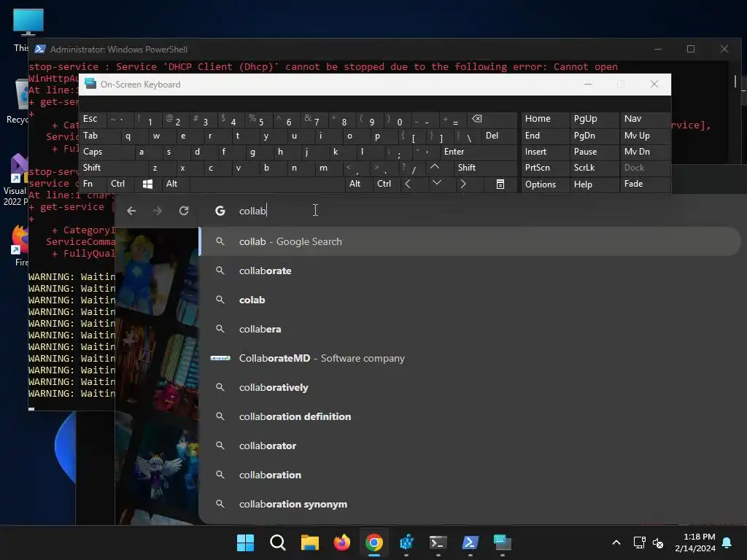Choose the 'collaboration' suggestion

(x=471, y=475)
